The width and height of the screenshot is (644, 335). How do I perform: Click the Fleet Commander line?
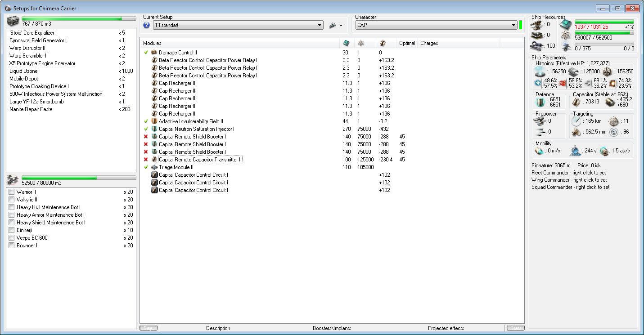click(x=568, y=173)
